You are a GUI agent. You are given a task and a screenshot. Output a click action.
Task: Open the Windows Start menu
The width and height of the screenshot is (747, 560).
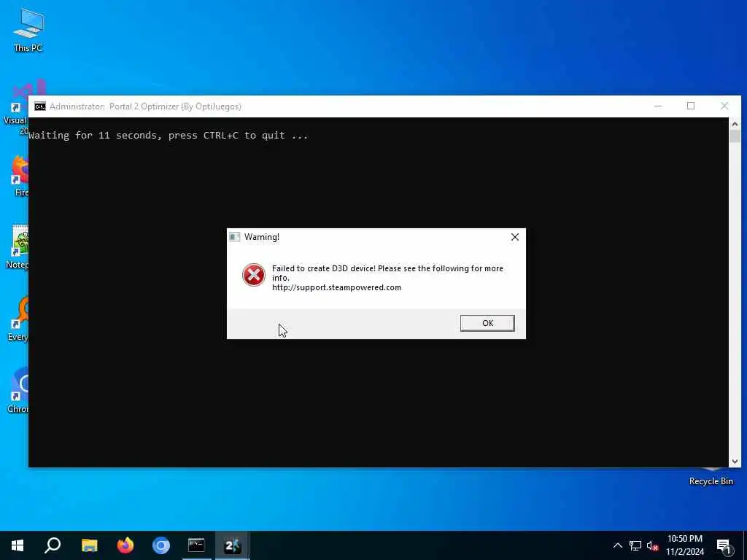(18, 545)
